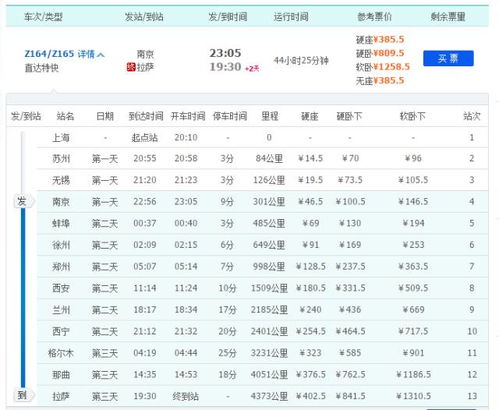
Task: Select the 郑州 station name
Action: (x=61, y=267)
